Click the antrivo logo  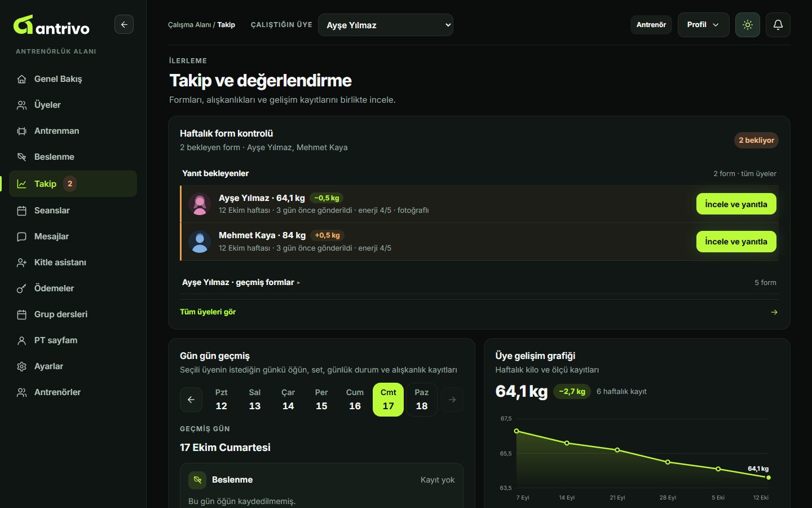click(x=51, y=25)
